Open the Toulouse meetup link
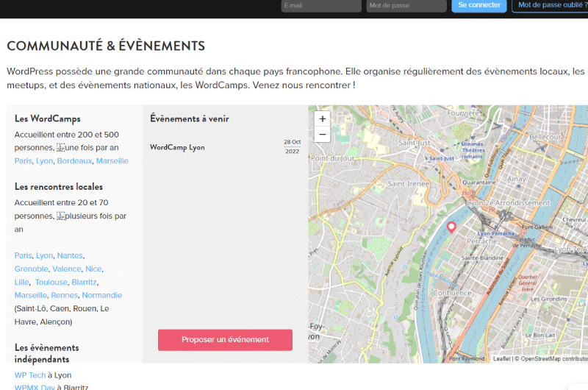 click(x=51, y=282)
